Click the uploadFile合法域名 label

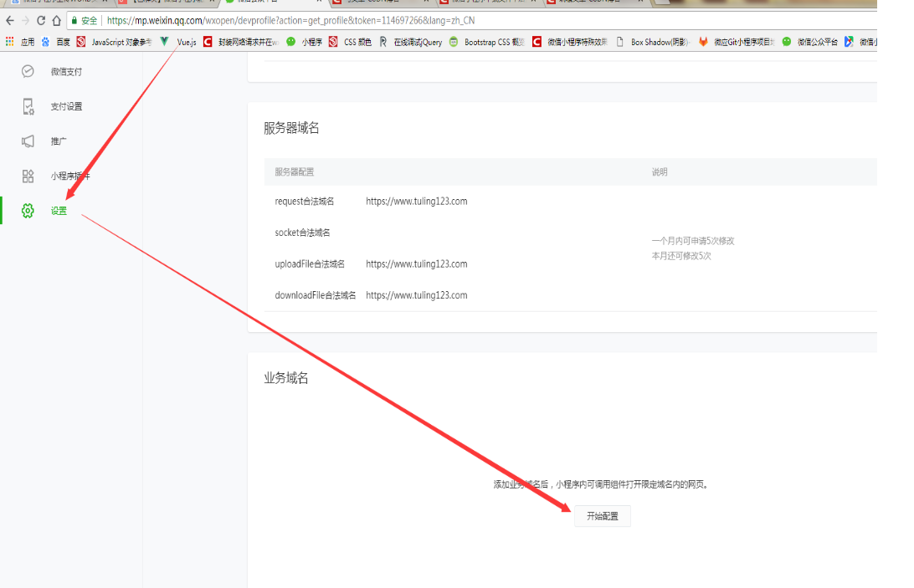[x=310, y=264]
